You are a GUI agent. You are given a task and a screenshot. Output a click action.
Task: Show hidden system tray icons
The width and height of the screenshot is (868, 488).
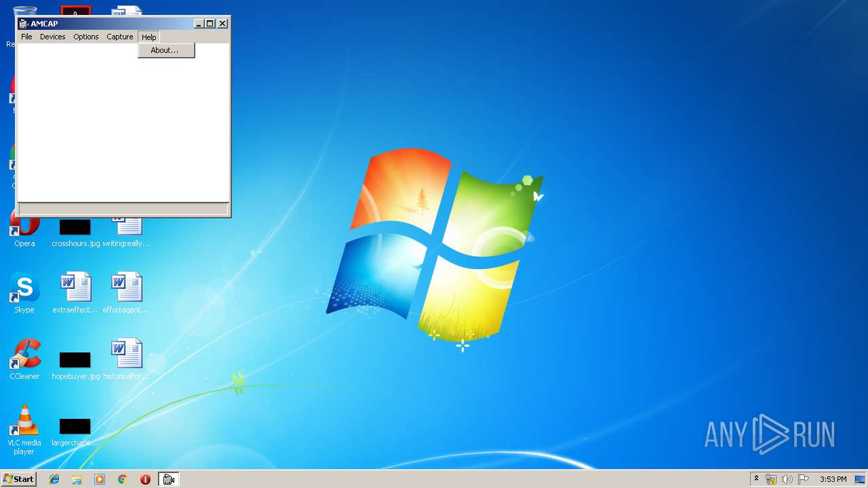tap(756, 479)
